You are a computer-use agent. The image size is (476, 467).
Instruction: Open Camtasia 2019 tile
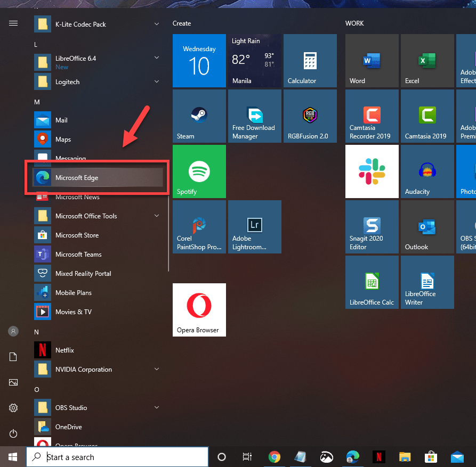point(427,116)
